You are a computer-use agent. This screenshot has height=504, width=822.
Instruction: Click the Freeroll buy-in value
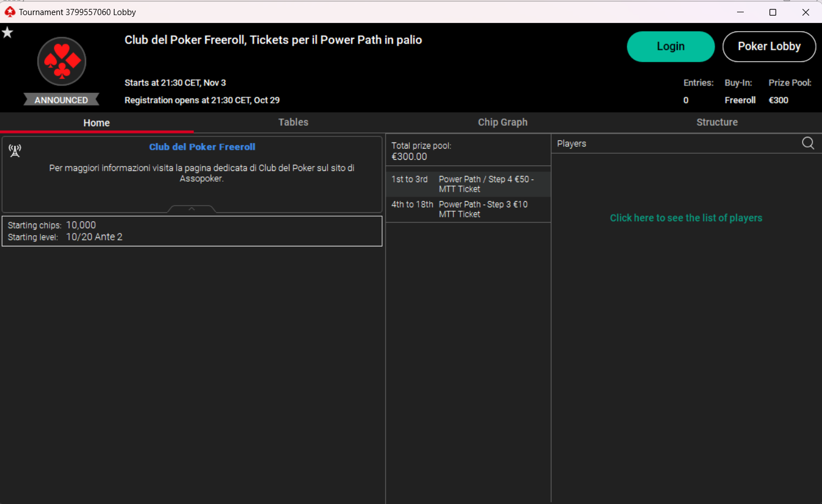pos(740,100)
